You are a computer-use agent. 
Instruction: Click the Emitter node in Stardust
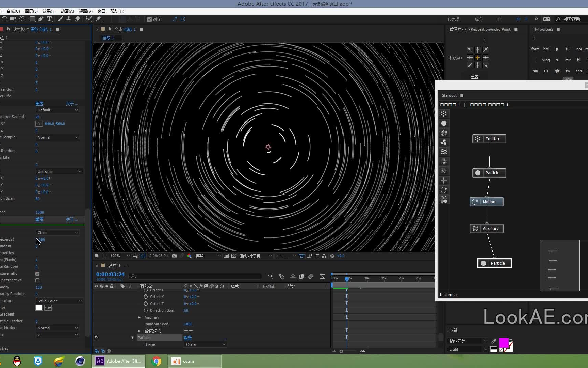(489, 139)
